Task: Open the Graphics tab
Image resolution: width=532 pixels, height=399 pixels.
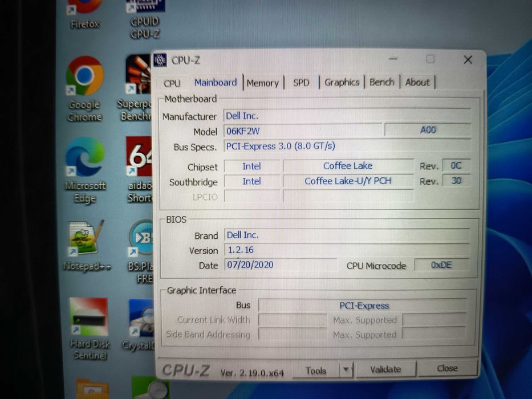Action: [x=342, y=83]
